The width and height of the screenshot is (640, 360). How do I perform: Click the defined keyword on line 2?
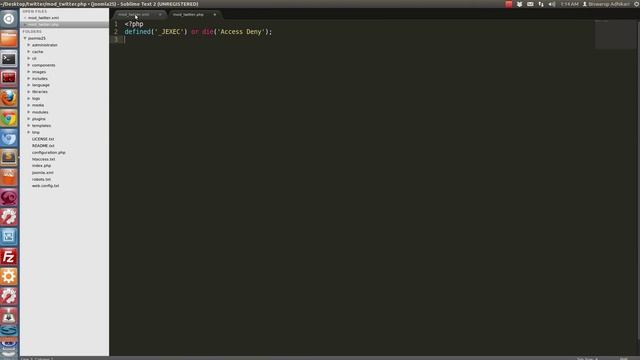[138, 32]
